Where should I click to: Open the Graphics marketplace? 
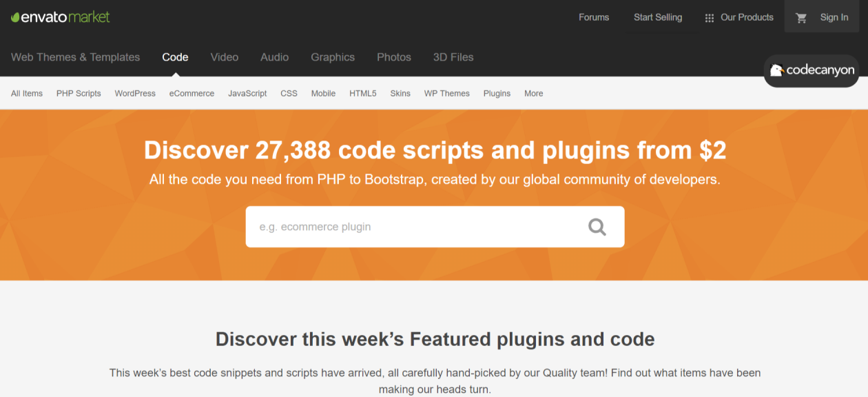click(333, 57)
